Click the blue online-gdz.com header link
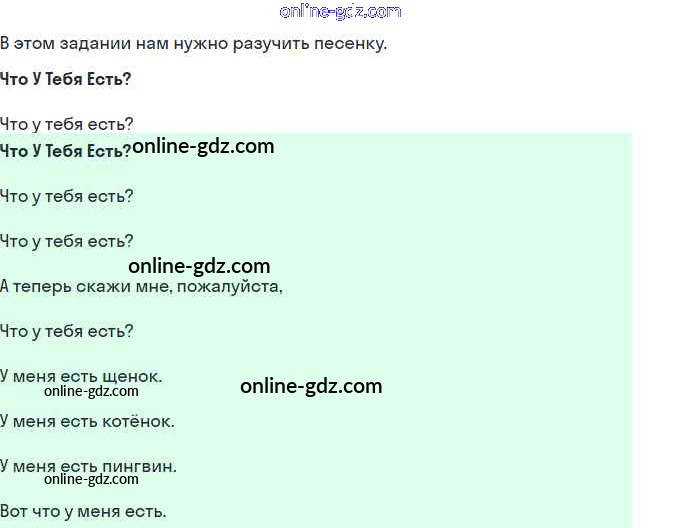 point(340,12)
